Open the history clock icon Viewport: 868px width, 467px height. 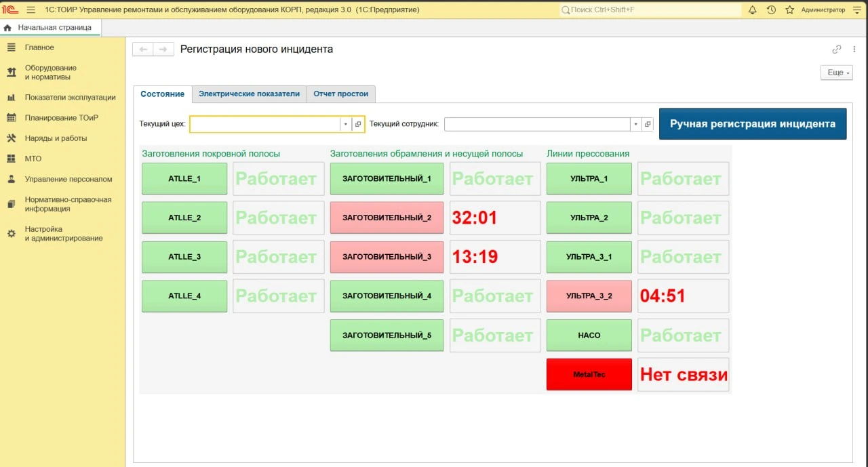coord(771,10)
